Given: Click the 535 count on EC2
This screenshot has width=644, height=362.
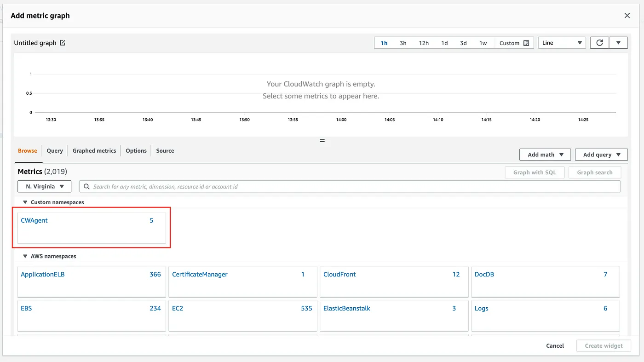Looking at the screenshot, I should coord(306,309).
